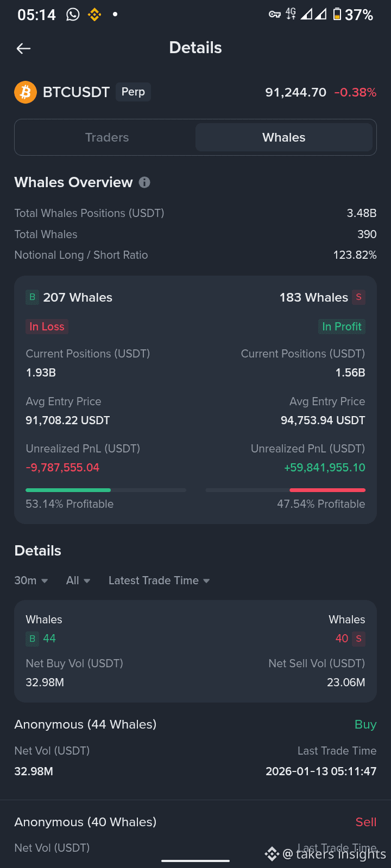Tap the red S badge next to 40
This screenshot has width=391, height=868.
point(358,639)
